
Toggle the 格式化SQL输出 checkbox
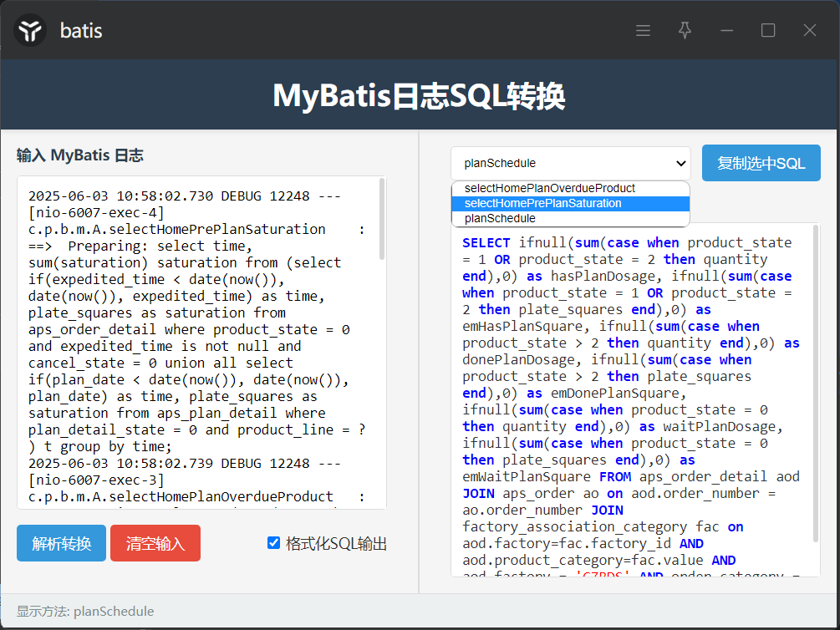click(274, 542)
